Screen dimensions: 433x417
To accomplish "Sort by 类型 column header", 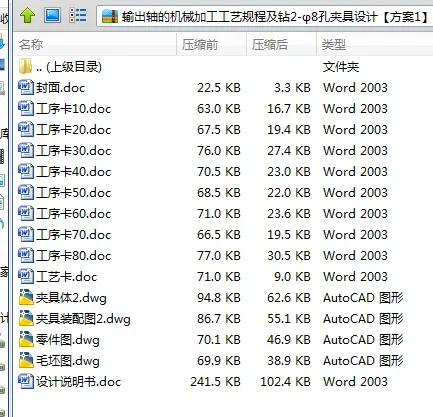I will [x=375, y=44].
